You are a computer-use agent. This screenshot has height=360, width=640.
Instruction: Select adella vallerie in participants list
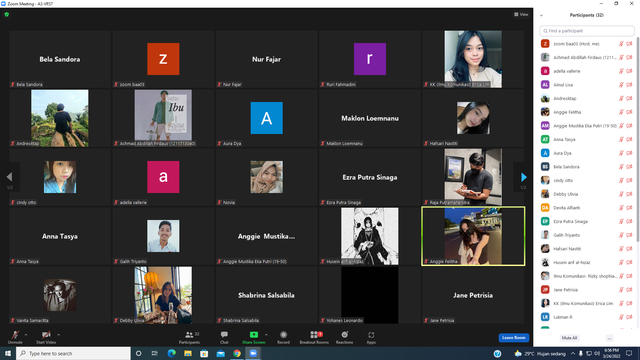pyautogui.click(x=587, y=71)
